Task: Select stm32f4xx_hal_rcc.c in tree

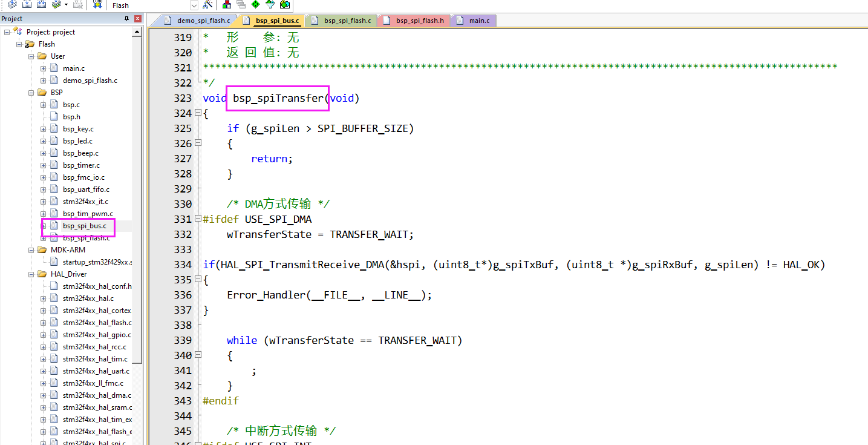Action: pos(94,346)
